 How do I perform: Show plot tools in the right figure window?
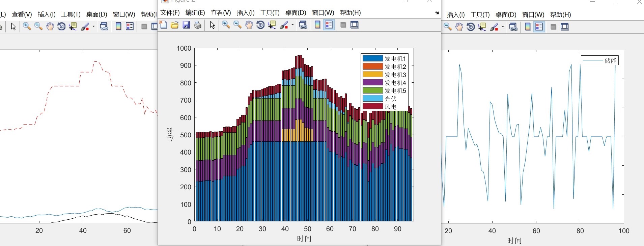pyautogui.click(x=565, y=27)
